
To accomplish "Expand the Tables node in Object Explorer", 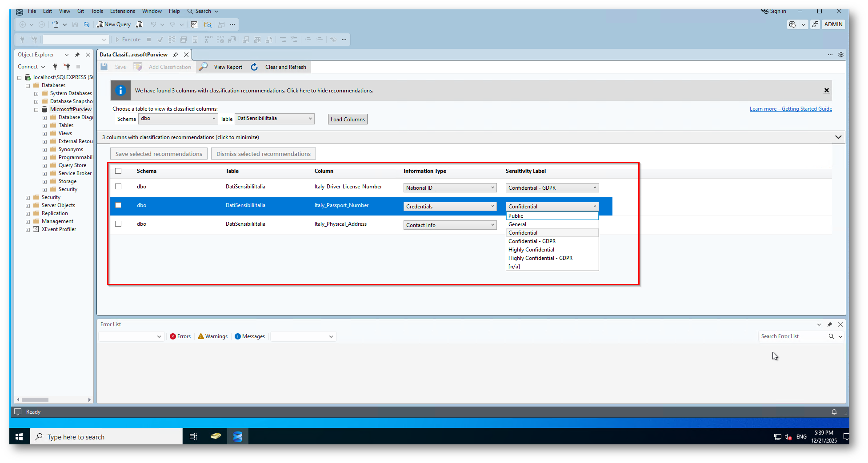I will 44,126.
